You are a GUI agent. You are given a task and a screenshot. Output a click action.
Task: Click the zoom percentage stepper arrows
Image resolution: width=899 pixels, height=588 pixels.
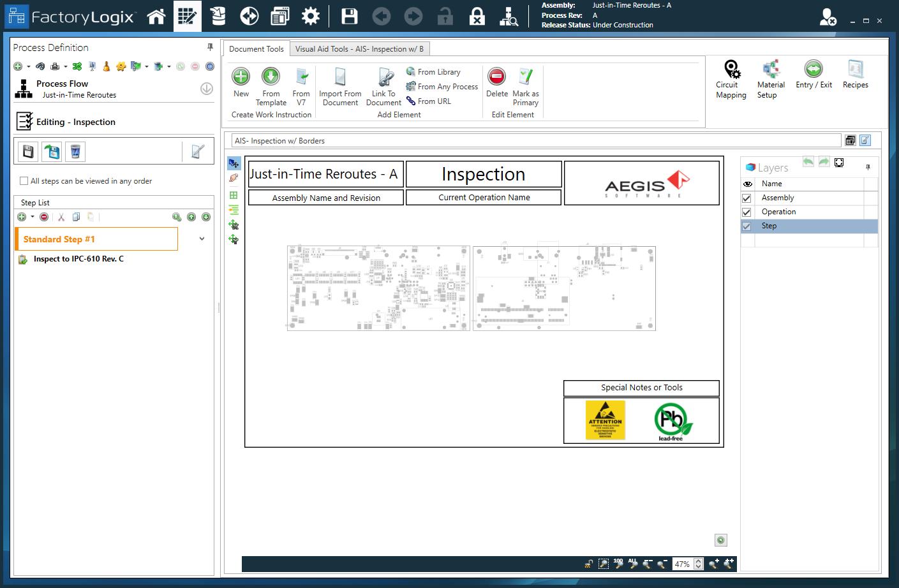pyautogui.click(x=698, y=564)
